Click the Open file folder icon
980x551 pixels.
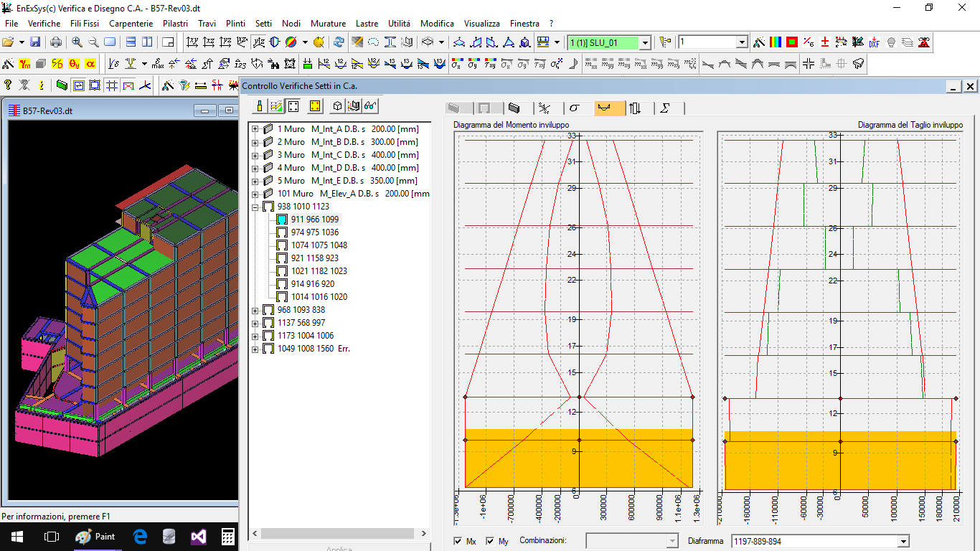pos(9,42)
